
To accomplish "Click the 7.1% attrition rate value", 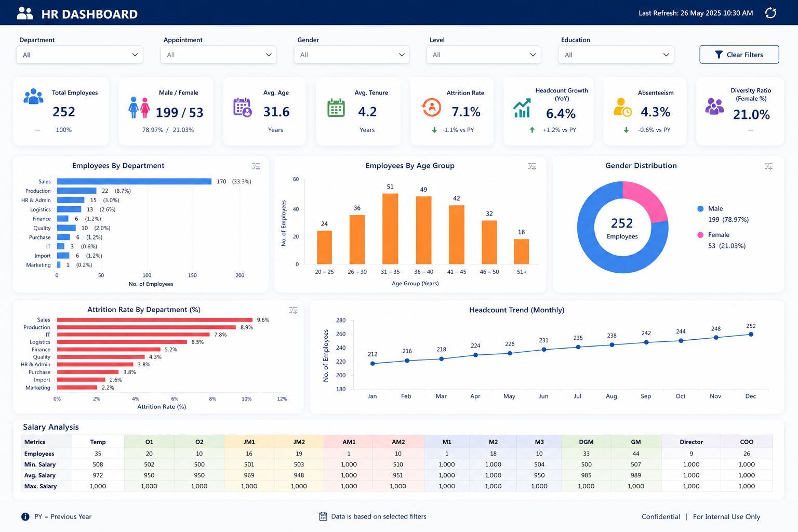I will pyautogui.click(x=466, y=112).
